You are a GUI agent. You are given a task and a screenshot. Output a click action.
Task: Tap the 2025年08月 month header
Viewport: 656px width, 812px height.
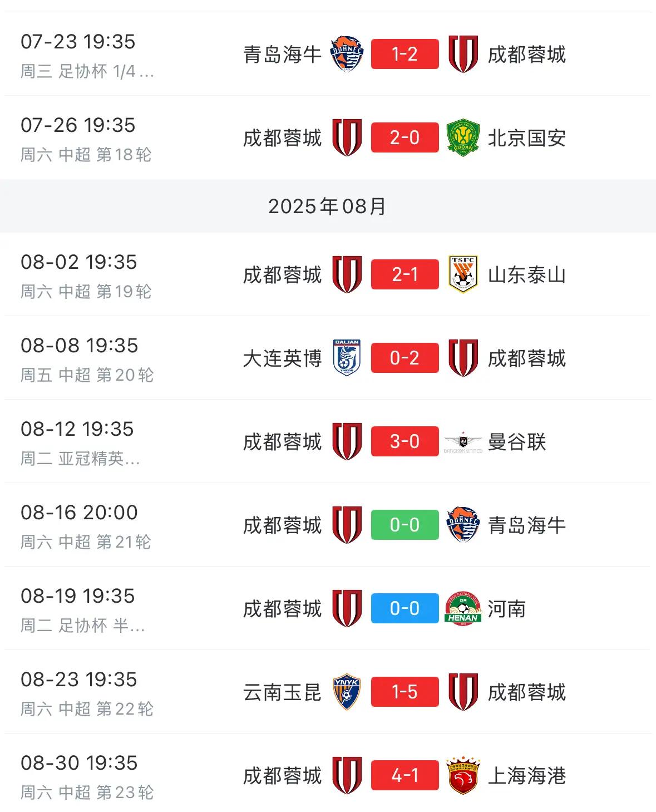coord(328,206)
